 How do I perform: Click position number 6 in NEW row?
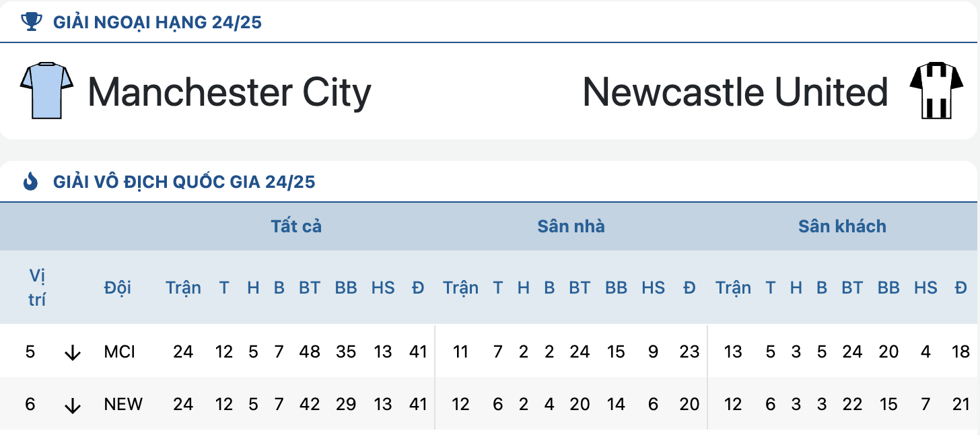[x=30, y=404]
